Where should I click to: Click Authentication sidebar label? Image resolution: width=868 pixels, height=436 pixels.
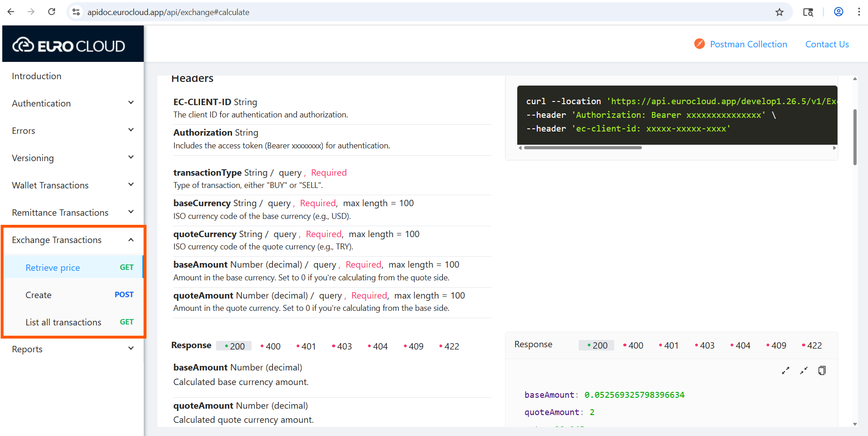click(41, 103)
